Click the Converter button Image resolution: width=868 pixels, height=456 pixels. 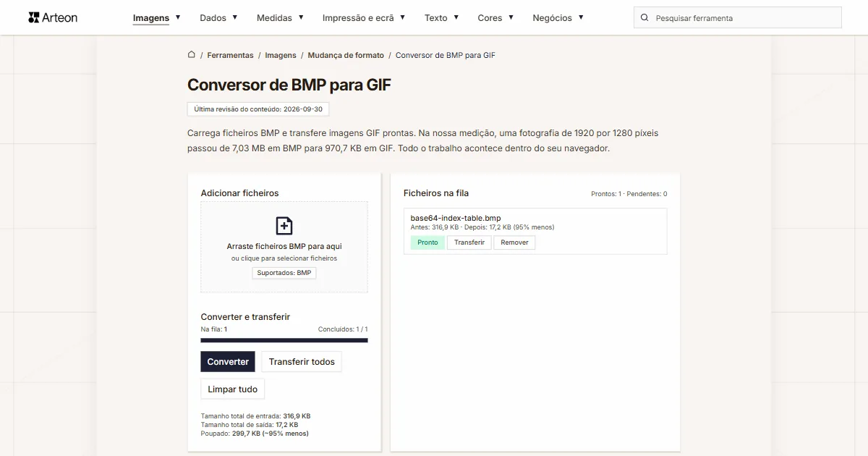tap(228, 362)
